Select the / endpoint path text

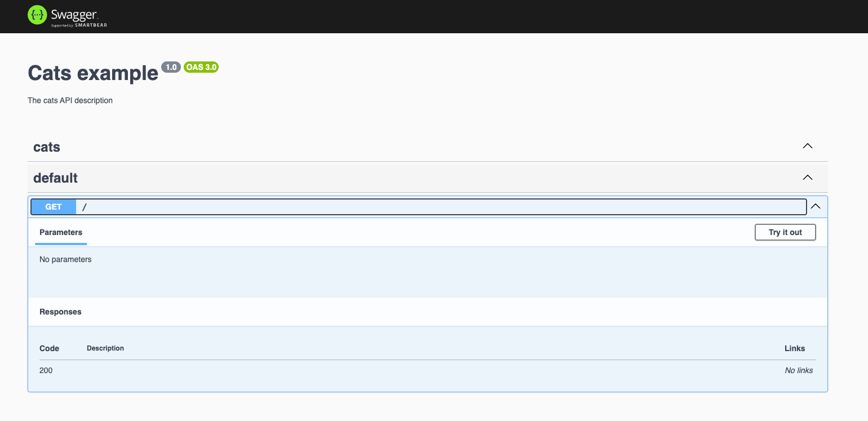(85, 207)
